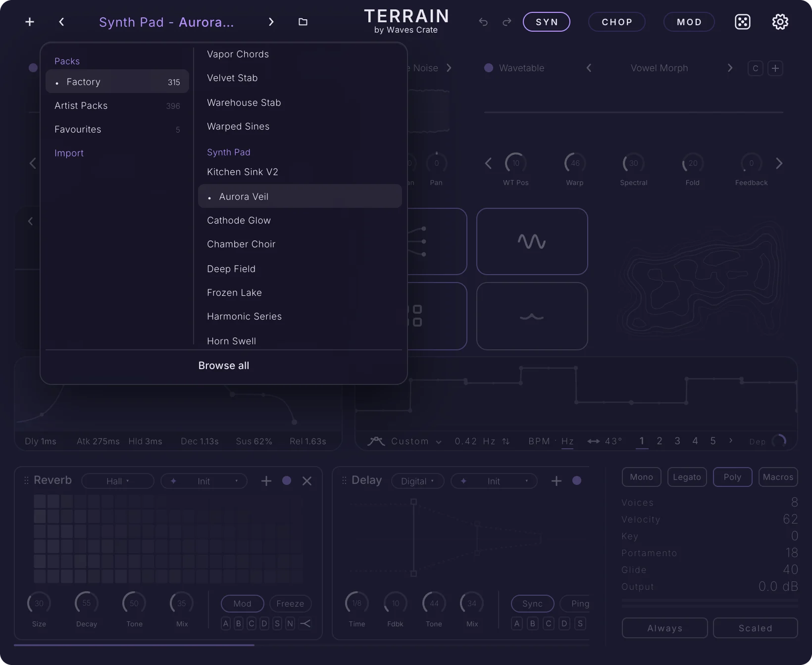Screen dimensions: 812x665
Task: Adjust the Reverb Decay knob
Action: pos(87,603)
